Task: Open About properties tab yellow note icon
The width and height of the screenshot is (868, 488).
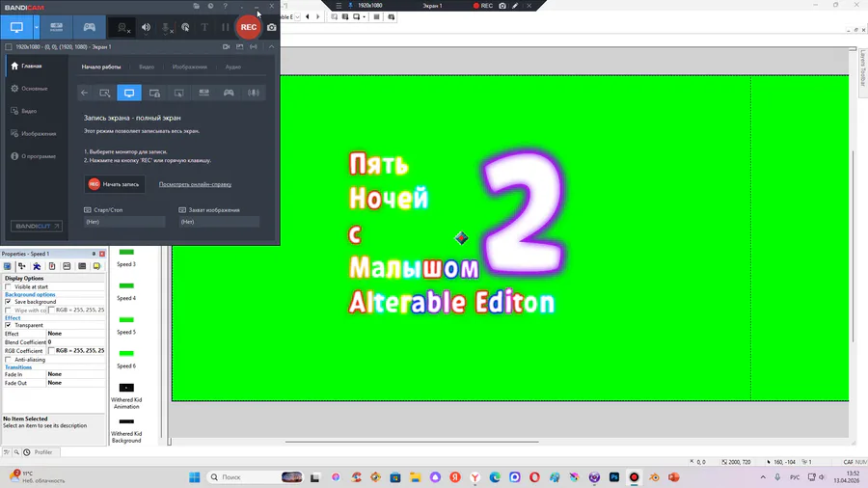Action: [96, 267]
